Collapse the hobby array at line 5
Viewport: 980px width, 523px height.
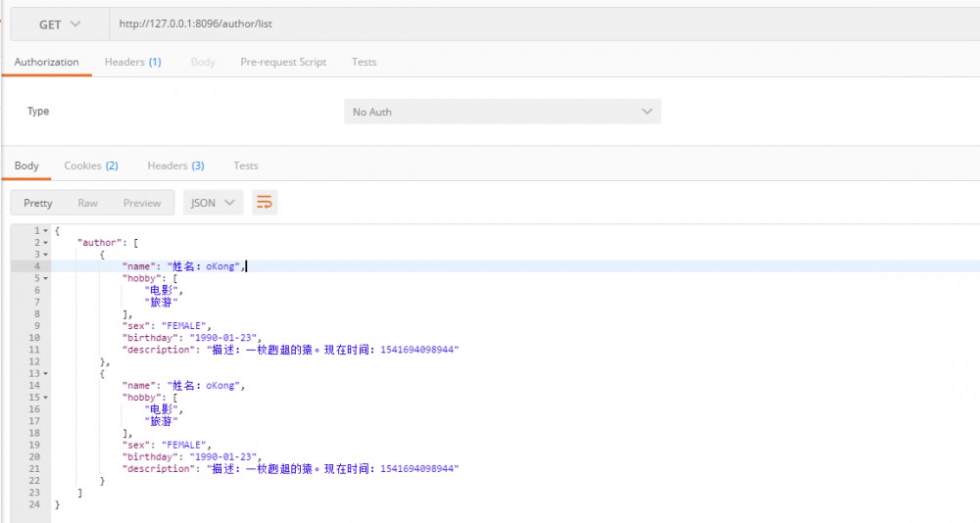point(46,279)
